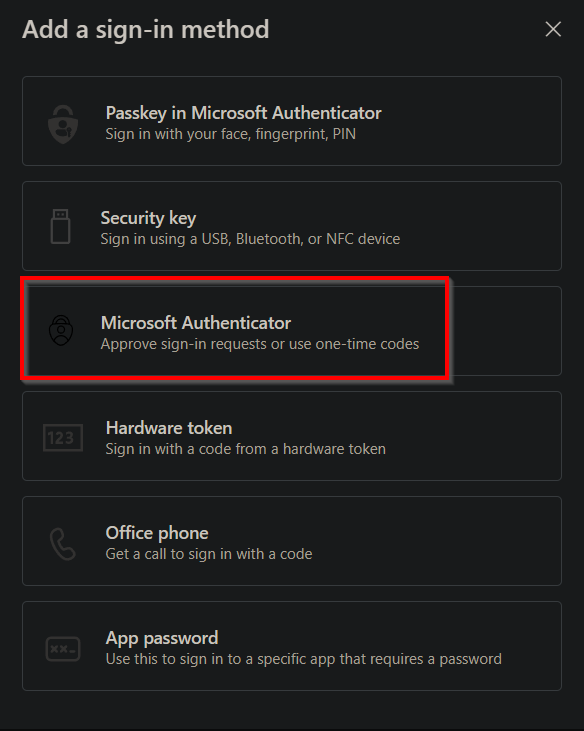The width and height of the screenshot is (584, 731).
Task: Click 'Sign in with your face, fingerprint, PIN'
Action: [231, 134]
